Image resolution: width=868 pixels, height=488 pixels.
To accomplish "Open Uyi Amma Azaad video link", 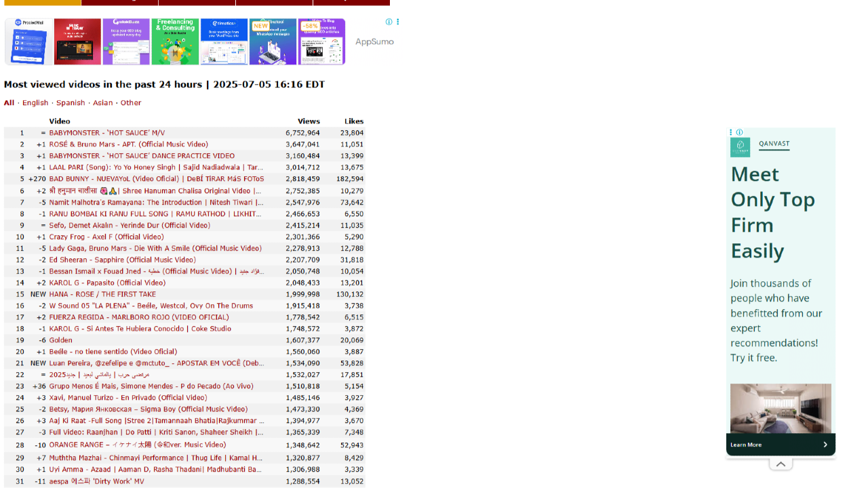I will coord(155,470).
